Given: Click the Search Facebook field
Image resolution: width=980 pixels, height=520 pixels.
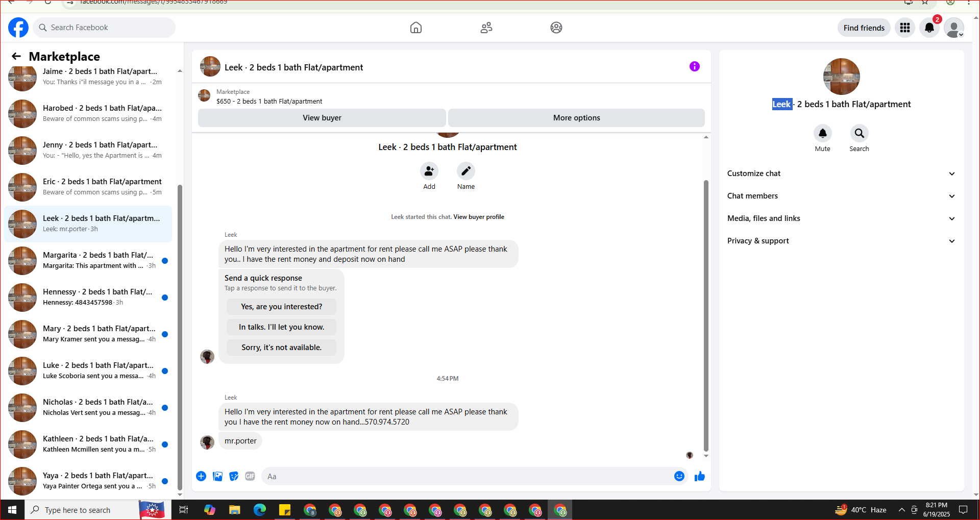Looking at the screenshot, I should [104, 28].
